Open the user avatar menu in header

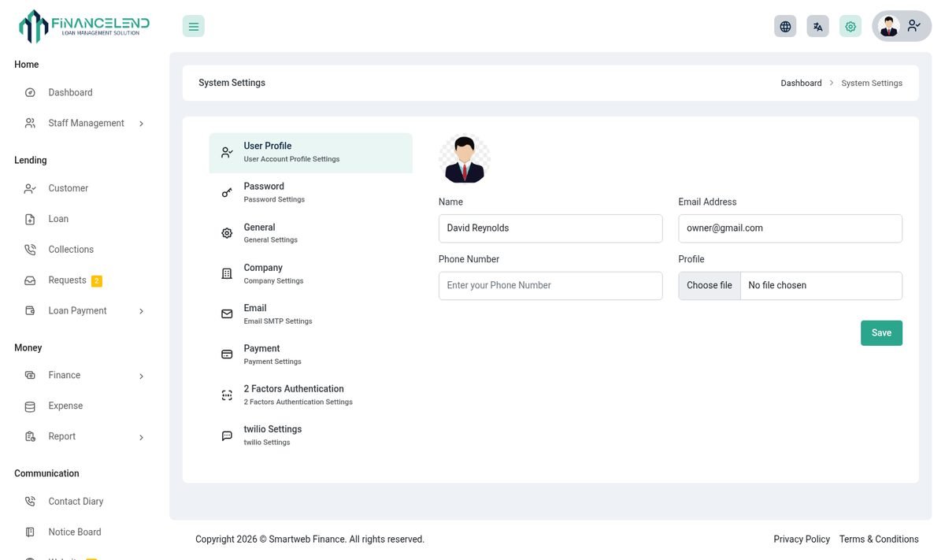point(902,26)
